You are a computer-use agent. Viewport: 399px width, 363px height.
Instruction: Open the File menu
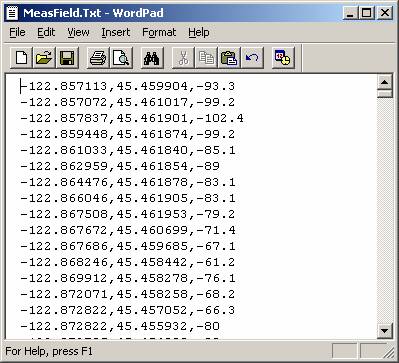click(17, 32)
